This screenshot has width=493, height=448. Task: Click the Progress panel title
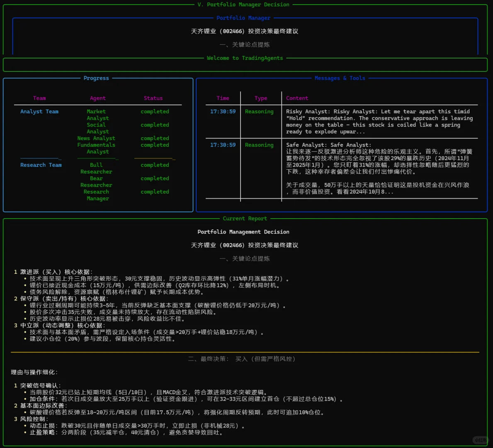(96, 78)
